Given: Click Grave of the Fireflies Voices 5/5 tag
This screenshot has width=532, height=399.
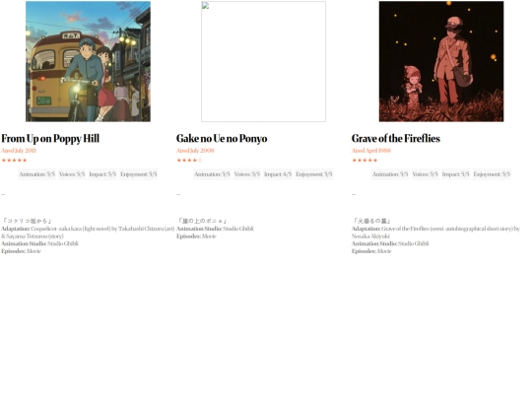Looking at the screenshot, I should click(425, 174).
